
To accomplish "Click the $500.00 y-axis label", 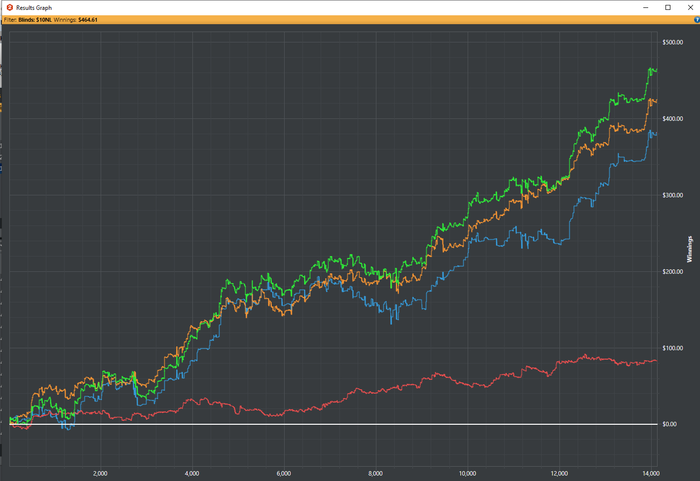I will click(x=673, y=42).
